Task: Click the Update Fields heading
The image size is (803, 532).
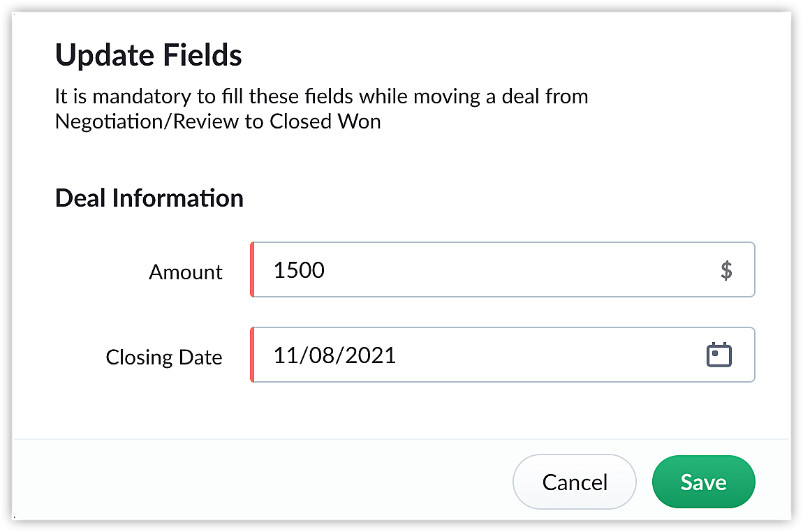Action: [x=149, y=55]
